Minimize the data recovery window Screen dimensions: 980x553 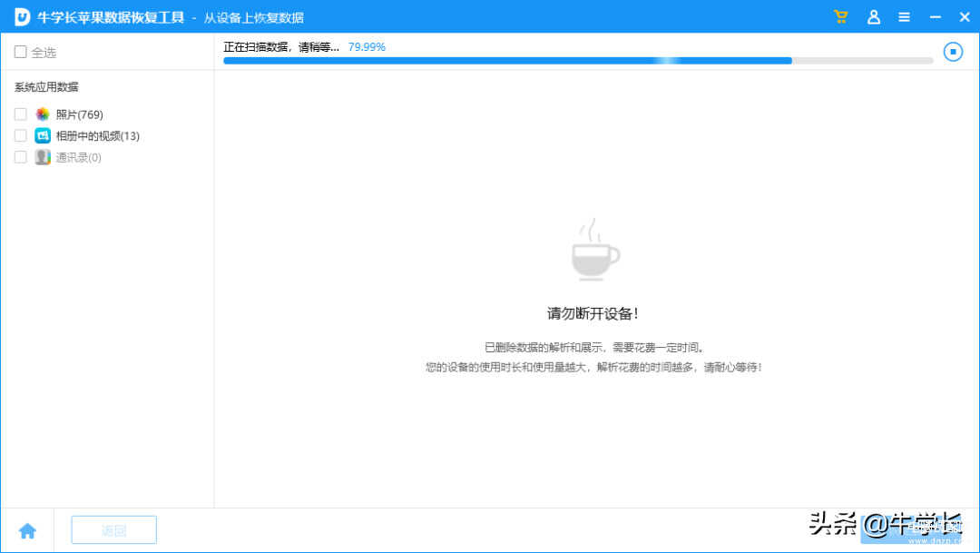coord(935,17)
